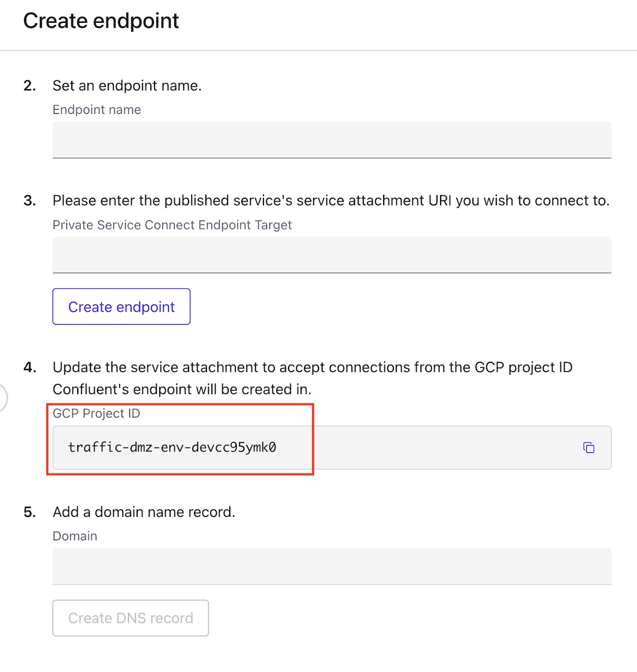This screenshot has height=672, width=637.
Task: Click the step 2 endpoint name instruction text
Action: tap(127, 86)
